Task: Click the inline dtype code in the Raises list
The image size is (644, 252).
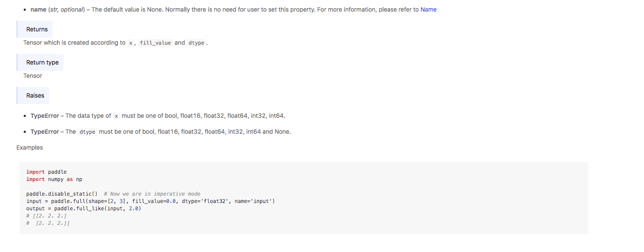Action: 87,132
